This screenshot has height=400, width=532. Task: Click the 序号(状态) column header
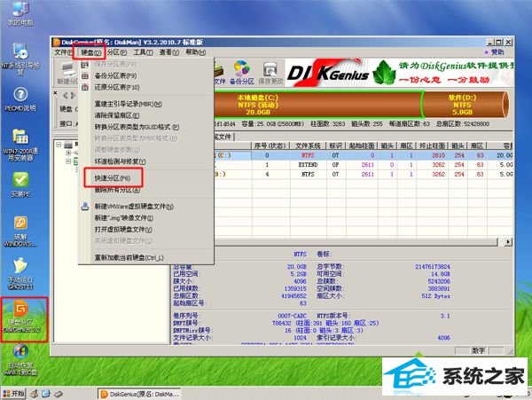coord(270,145)
